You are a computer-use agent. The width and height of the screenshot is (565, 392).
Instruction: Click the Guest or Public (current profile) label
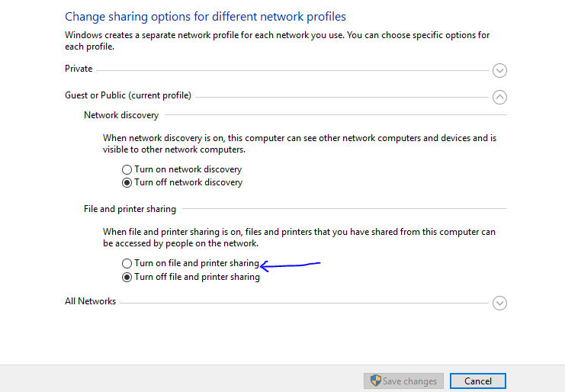(128, 95)
